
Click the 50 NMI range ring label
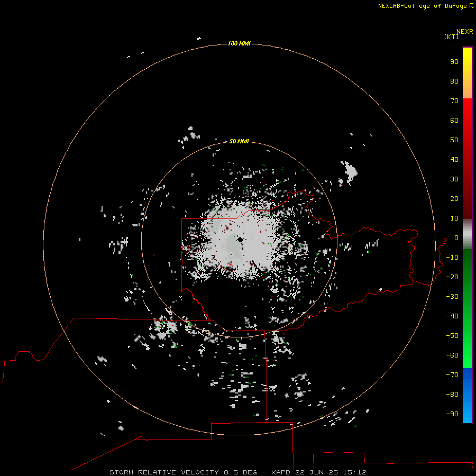click(239, 141)
